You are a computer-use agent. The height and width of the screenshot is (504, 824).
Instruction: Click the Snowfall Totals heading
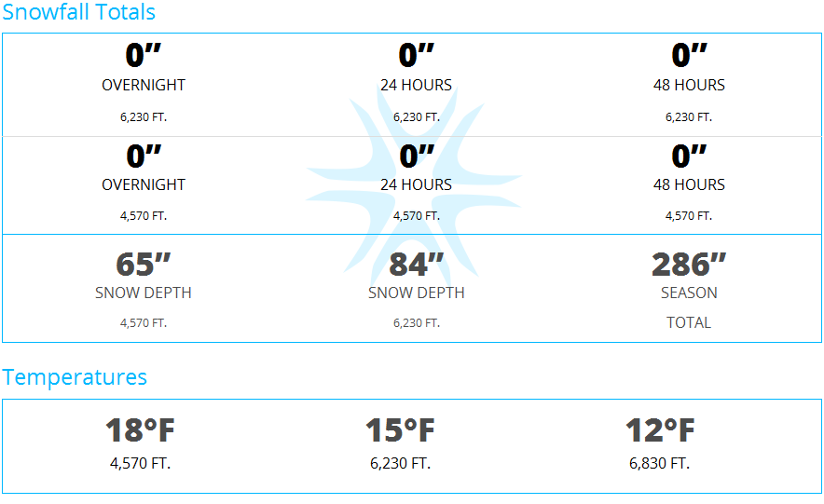coord(79,11)
